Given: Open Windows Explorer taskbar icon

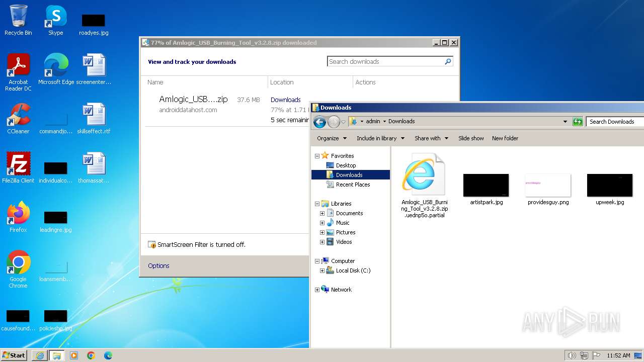Looking at the screenshot, I should tap(57, 355).
